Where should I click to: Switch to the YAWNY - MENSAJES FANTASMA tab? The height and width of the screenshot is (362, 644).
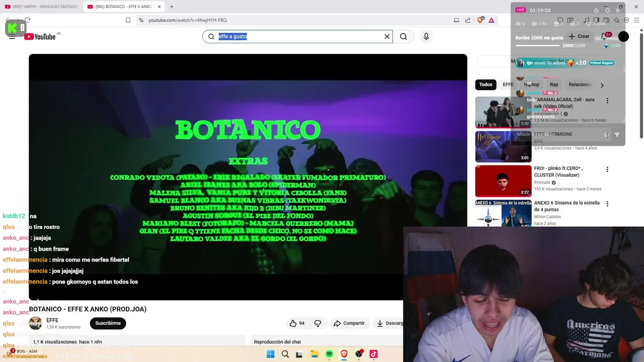click(x=41, y=7)
